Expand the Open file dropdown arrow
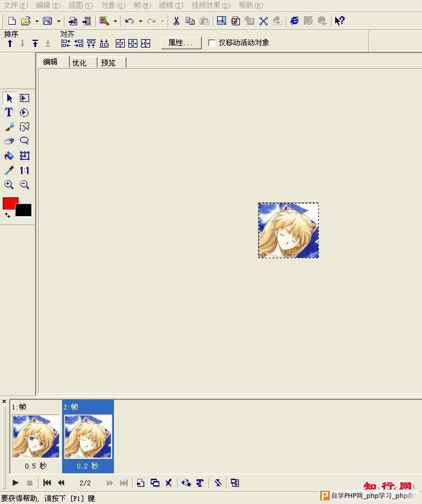Screen dimensions: 422x504 click(x=37, y=21)
